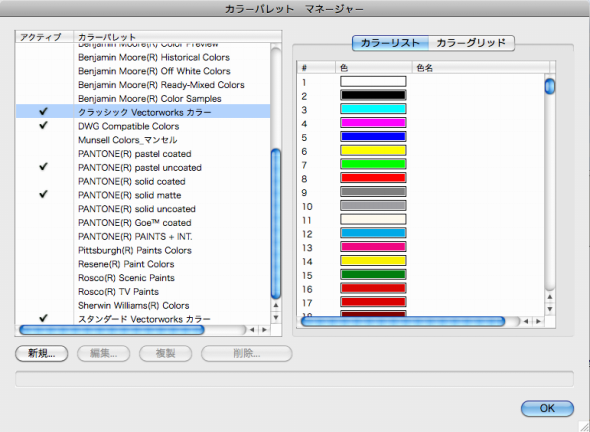
Task: Click palette list scroll-right arrow
Action: (264, 330)
